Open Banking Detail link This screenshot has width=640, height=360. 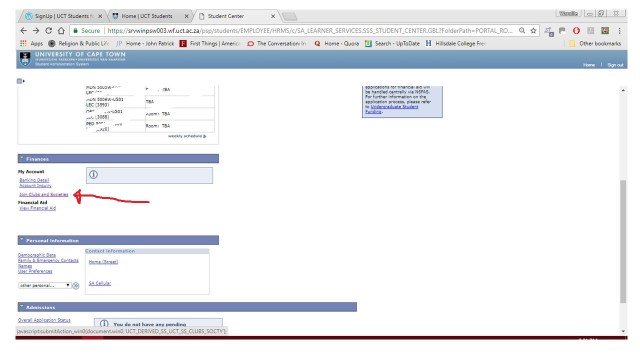click(x=34, y=180)
